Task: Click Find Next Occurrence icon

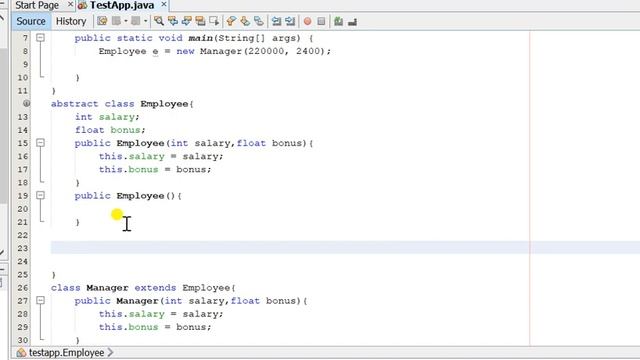Action: (187, 21)
